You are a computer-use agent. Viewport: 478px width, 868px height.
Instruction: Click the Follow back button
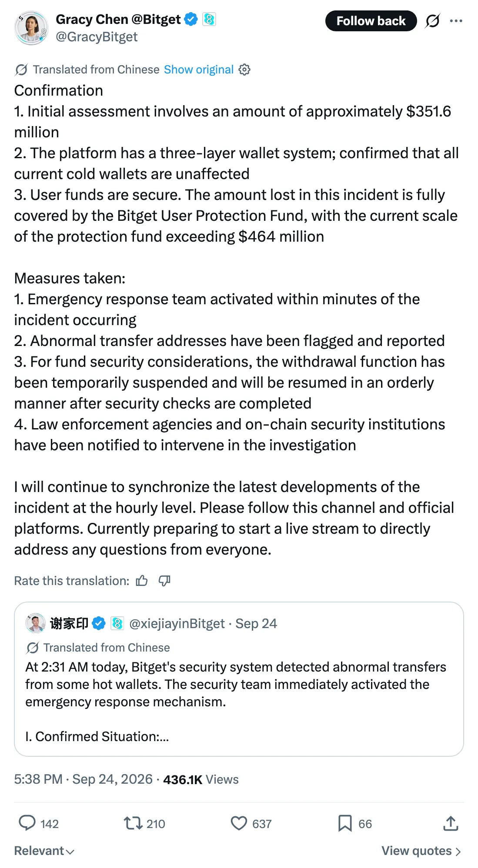pyautogui.click(x=371, y=21)
